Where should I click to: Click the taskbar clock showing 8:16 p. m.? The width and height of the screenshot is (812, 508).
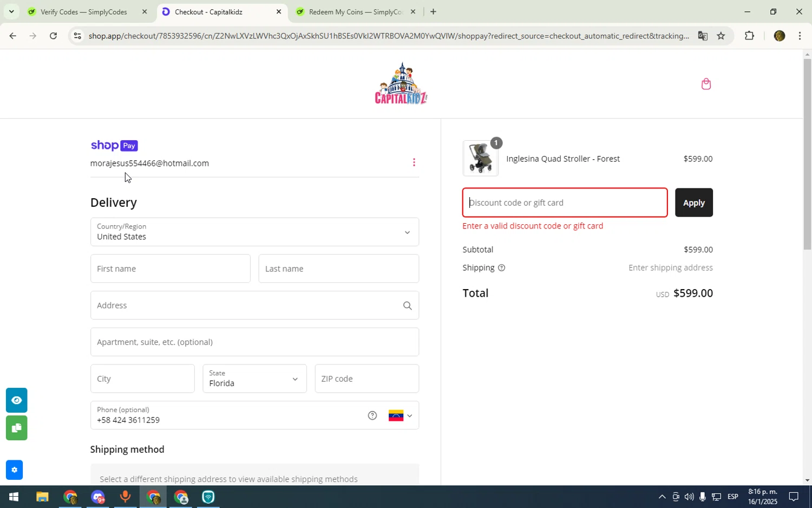(763, 497)
